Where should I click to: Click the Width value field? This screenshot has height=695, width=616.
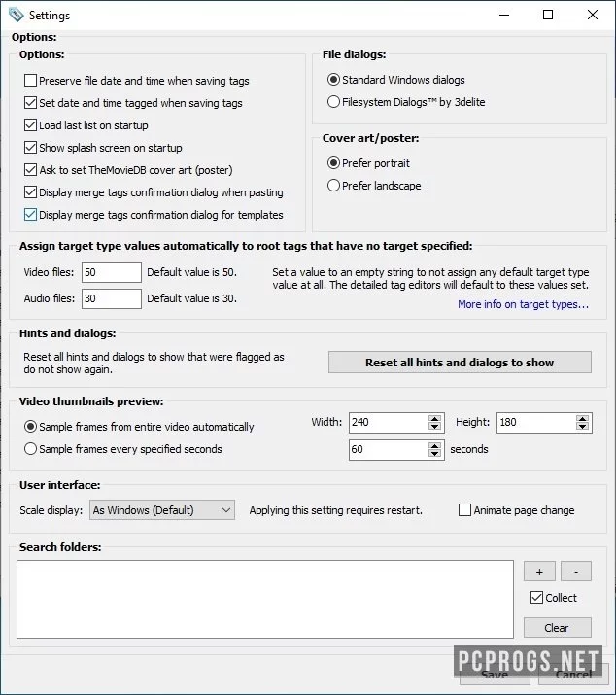tap(389, 422)
